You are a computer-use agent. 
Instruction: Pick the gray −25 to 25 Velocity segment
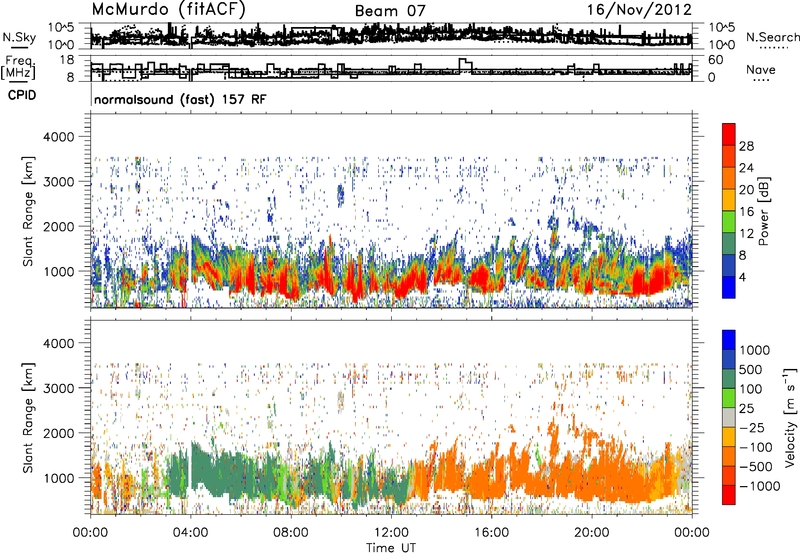[729, 417]
